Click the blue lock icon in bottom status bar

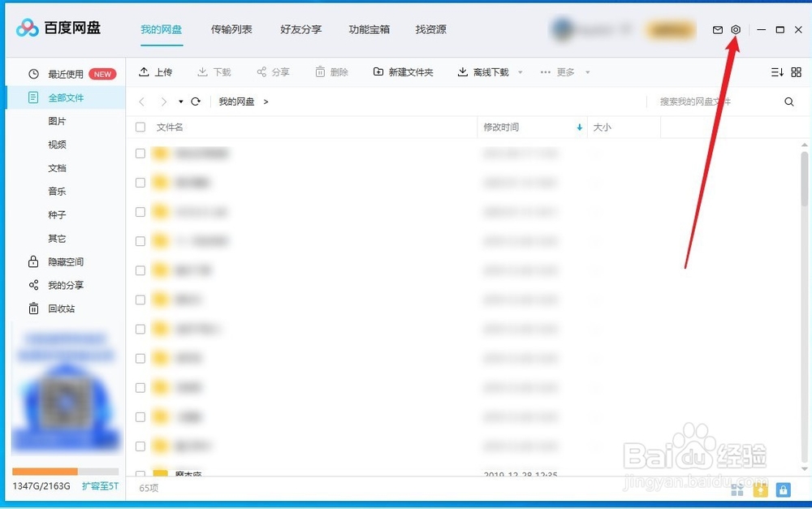783,490
